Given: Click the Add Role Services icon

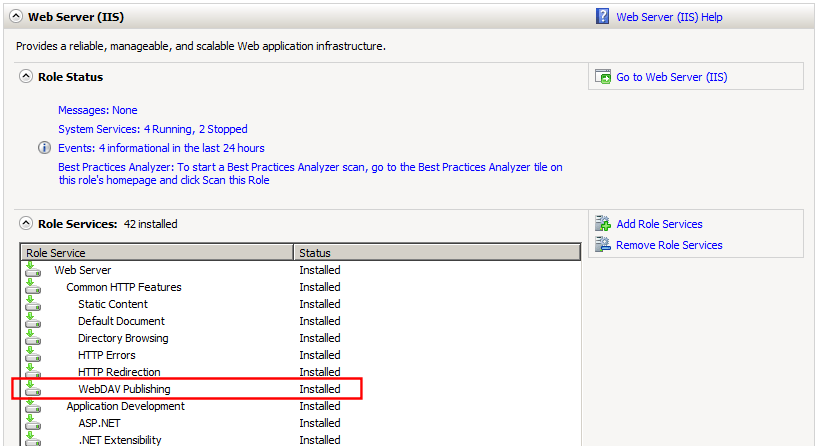Looking at the screenshot, I should [603, 224].
